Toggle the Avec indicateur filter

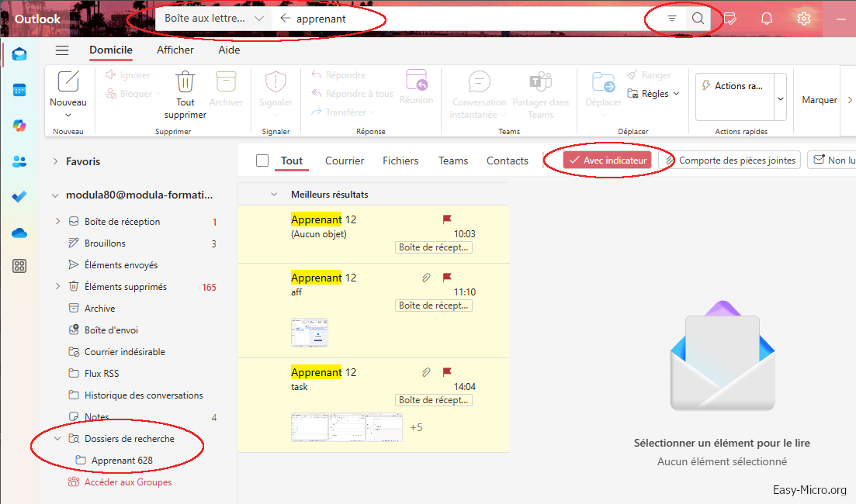(607, 161)
